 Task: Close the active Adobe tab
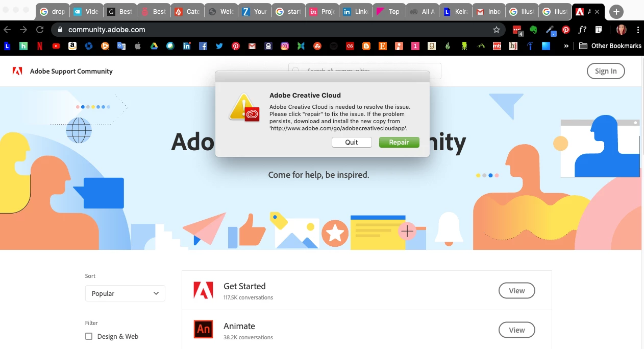coord(597,11)
